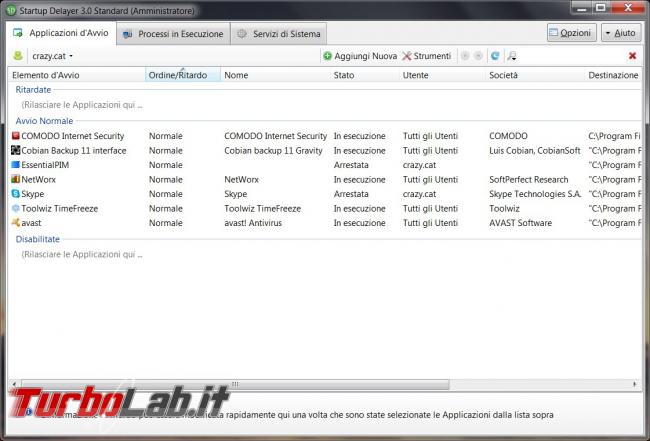Select Toolwiz TimeFreeze startup element
The height and width of the screenshot is (441, 650).
[60, 208]
